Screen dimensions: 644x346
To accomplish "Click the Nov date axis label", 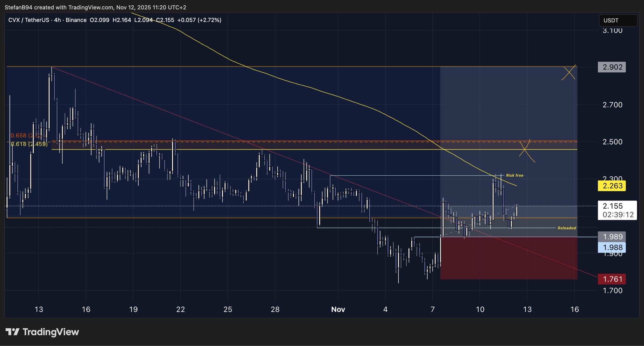I will click(338, 309).
